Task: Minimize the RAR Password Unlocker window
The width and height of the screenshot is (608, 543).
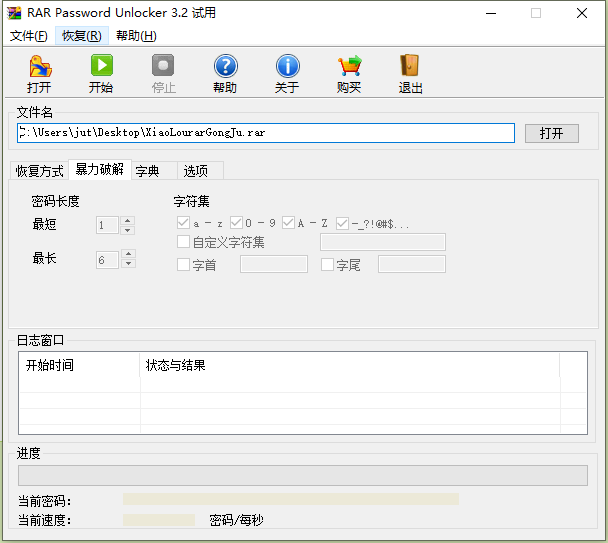Action: pyautogui.click(x=491, y=13)
